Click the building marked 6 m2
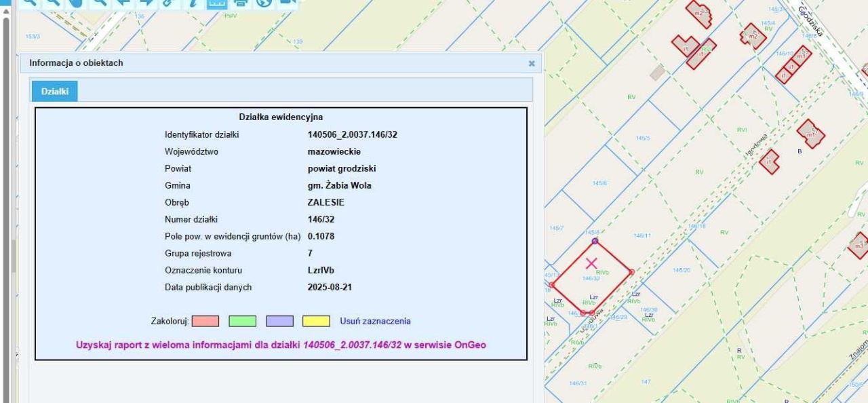Screen dimensions: 868x403 click(753, 35)
